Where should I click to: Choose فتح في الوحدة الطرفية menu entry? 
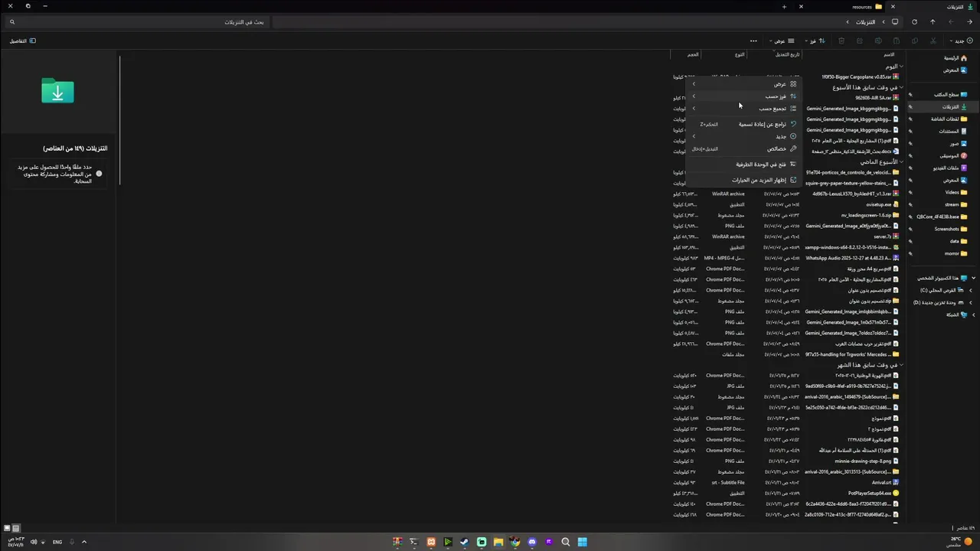[x=744, y=165]
